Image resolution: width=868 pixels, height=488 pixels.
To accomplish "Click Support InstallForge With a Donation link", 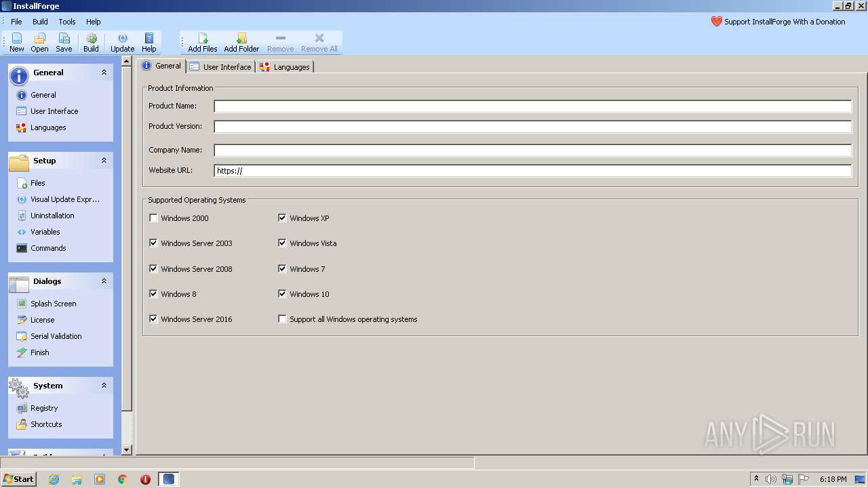I will click(x=785, y=22).
